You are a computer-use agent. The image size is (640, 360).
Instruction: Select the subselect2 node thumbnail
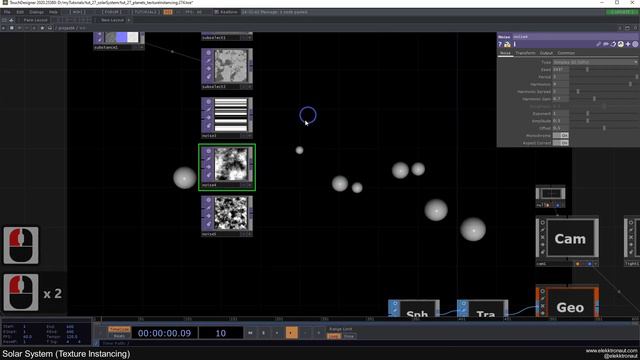[x=231, y=66]
